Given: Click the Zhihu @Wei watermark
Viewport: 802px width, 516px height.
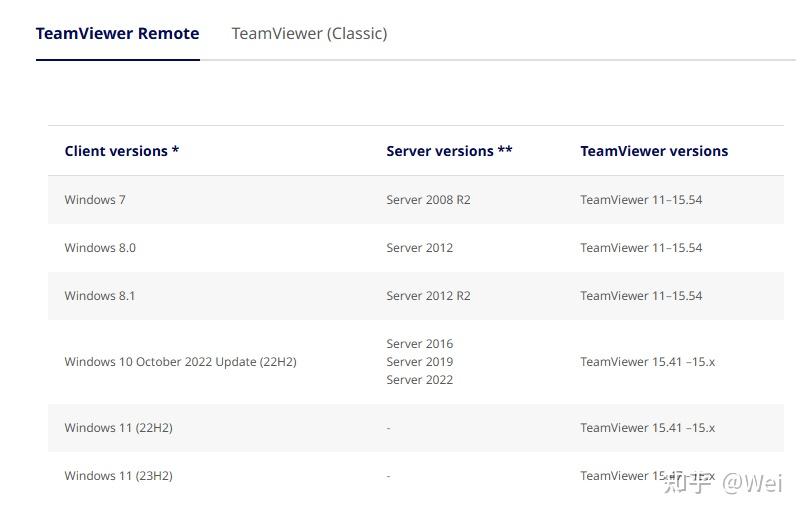Looking at the screenshot, I should pyautogui.click(x=723, y=484).
